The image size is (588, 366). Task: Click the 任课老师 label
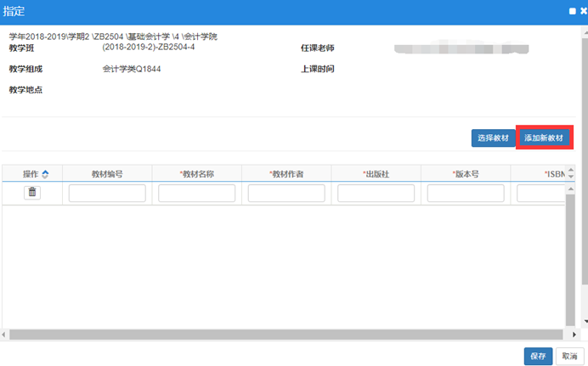318,48
